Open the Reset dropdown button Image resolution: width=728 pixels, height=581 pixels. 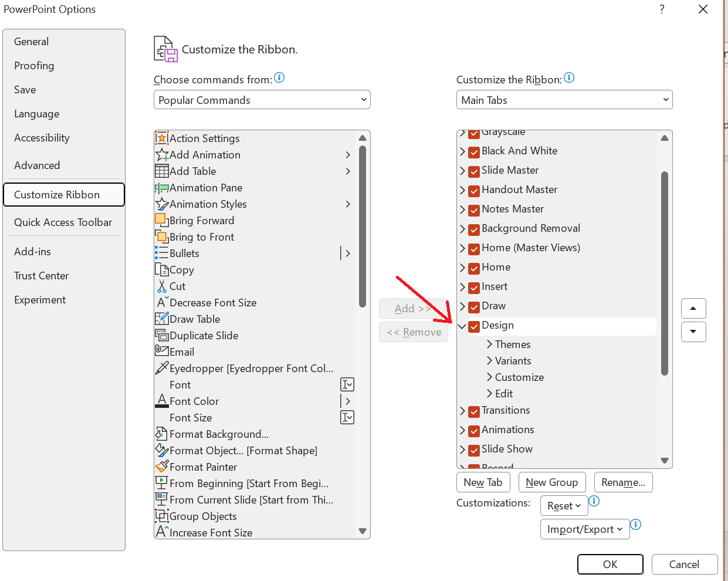click(x=564, y=505)
